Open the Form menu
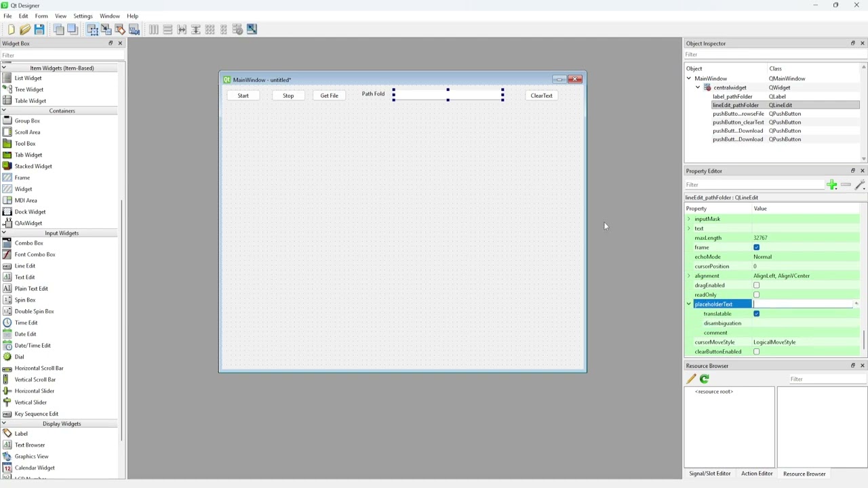 pyautogui.click(x=41, y=16)
